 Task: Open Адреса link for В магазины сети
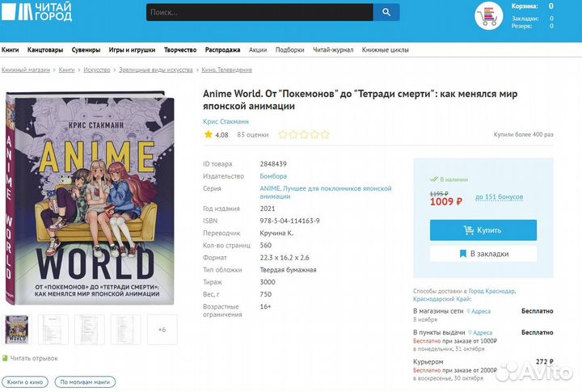[481, 311]
